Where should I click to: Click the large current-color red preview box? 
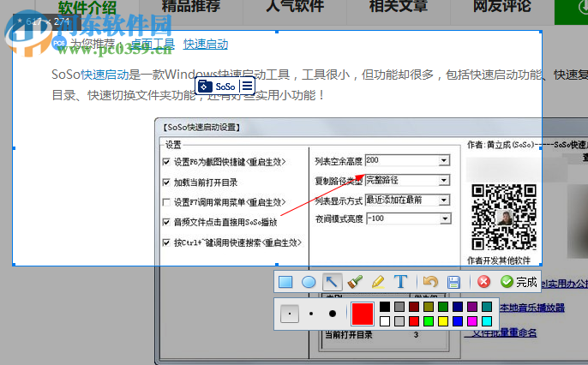pyautogui.click(x=363, y=314)
